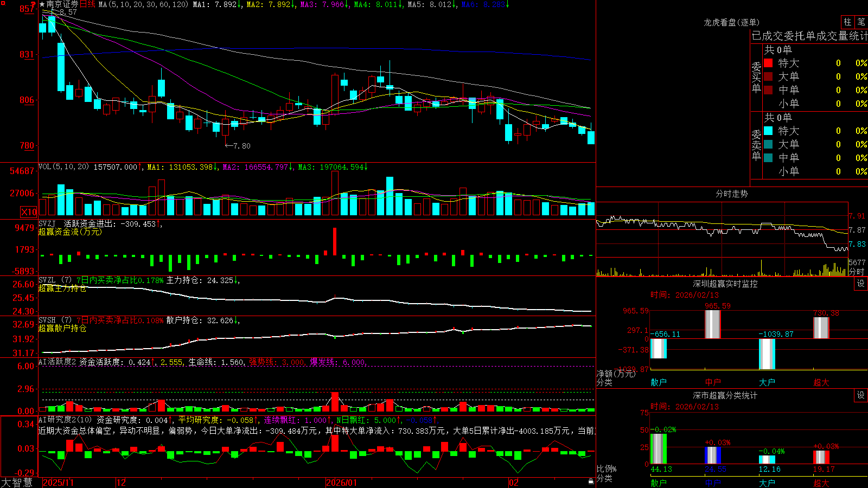Click the AI研究度2(10) indicator label

(x=65, y=420)
